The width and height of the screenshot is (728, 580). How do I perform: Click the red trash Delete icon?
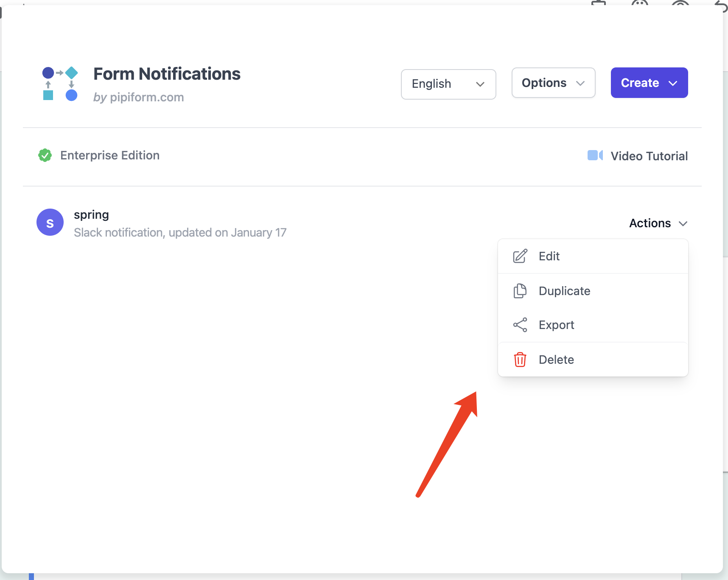click(x=520, y=360)
